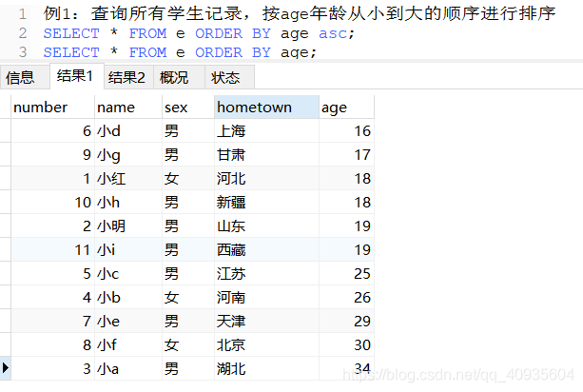Select age cell 17
Screen dimensions: 583x392
346,155
